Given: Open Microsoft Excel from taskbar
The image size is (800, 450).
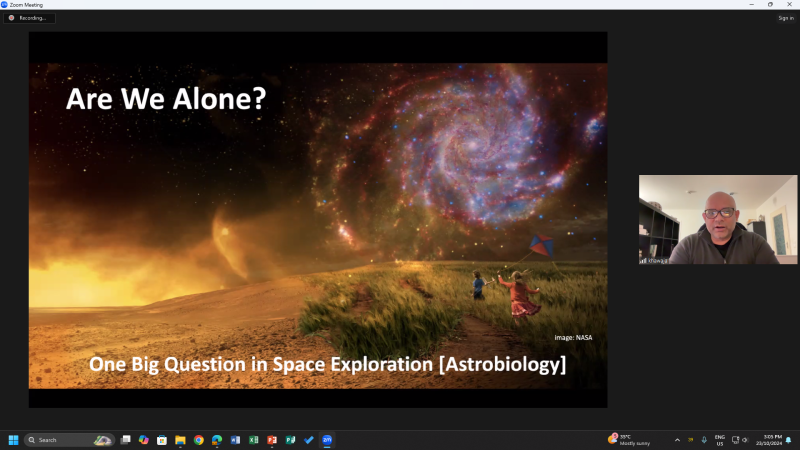Looking at the screenshot, I should tap(254, 440).
